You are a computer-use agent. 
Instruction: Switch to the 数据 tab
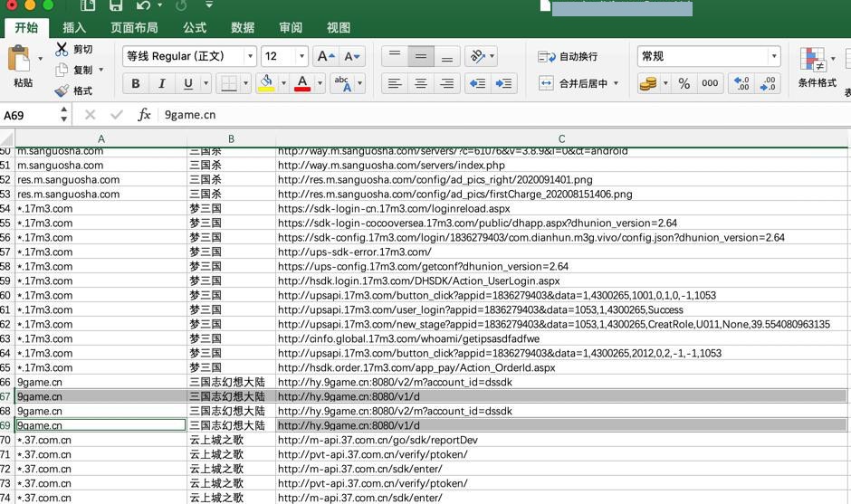pyautogui.click(x=243, y=28)
